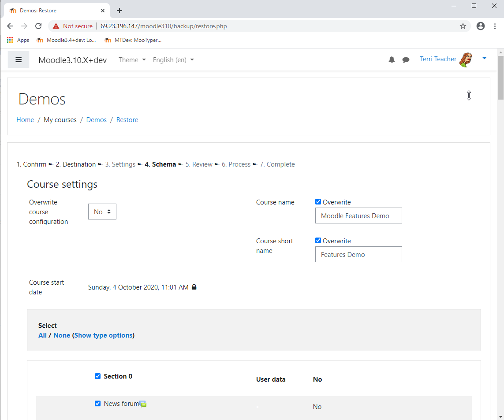This screenshot has height=420, width=504.
Task: Open the Apps grid shortcut
Action: (18, 40)
